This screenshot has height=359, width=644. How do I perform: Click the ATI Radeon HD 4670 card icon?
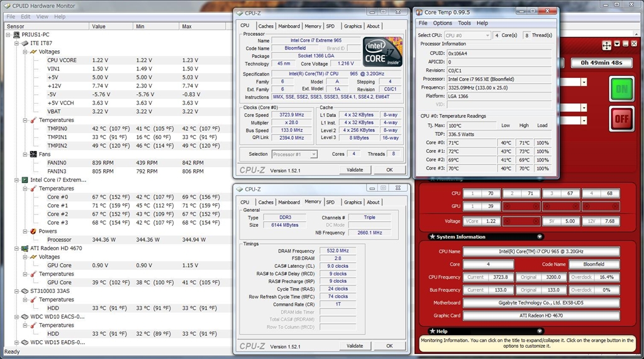[x=25, y=248]
